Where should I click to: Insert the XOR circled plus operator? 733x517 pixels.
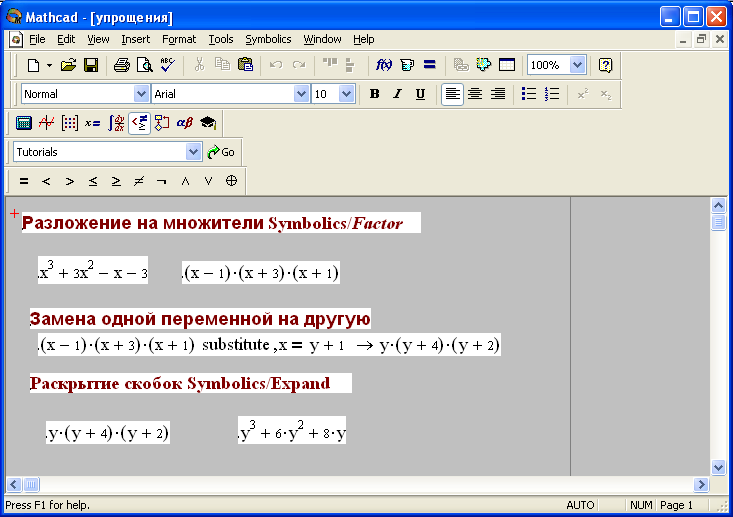231,181
